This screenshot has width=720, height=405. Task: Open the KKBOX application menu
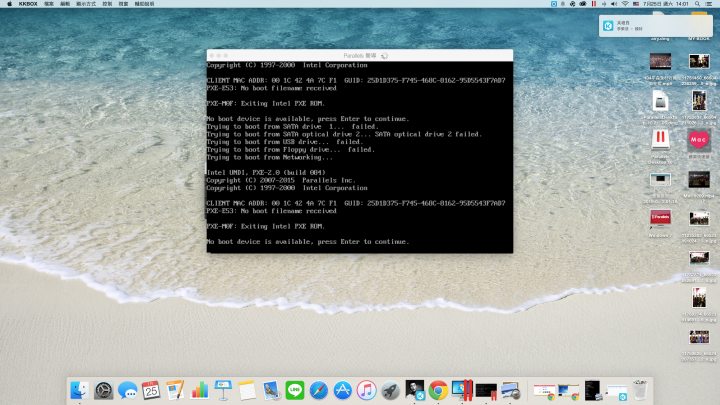click(x=28, y=4)
